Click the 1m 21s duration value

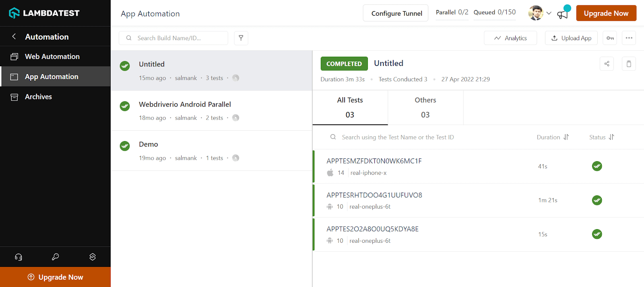point(548,200)
